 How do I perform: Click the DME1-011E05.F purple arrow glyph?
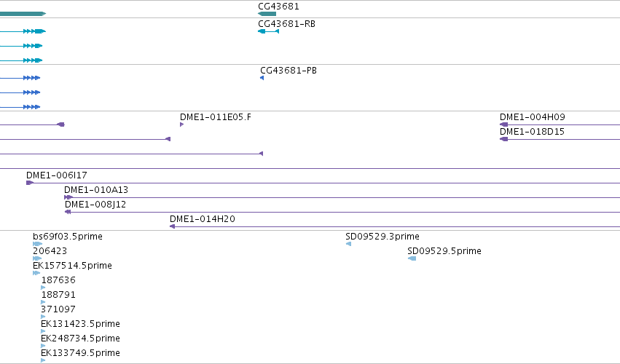(182, 124)
